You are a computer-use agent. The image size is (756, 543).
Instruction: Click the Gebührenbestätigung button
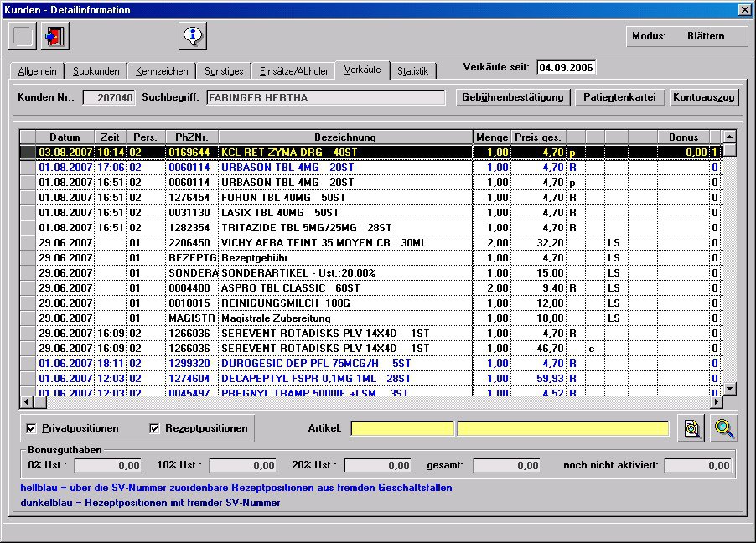point(514,97)
